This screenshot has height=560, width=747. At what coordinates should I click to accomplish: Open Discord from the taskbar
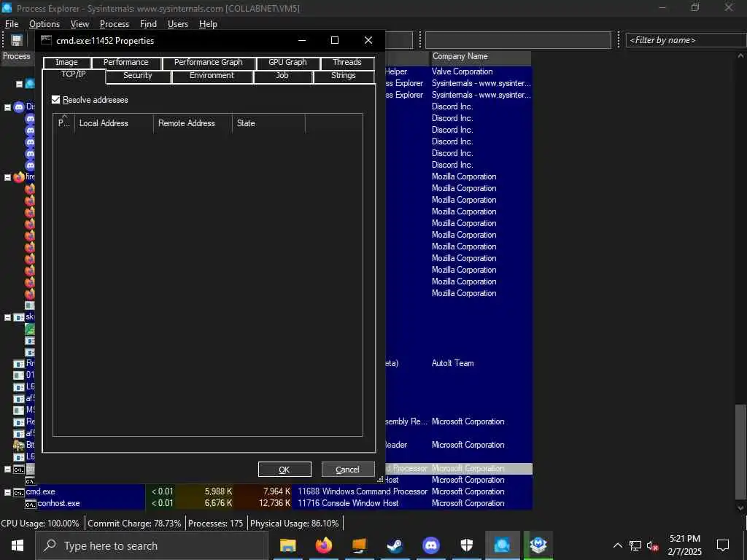[x=430, y=545]
